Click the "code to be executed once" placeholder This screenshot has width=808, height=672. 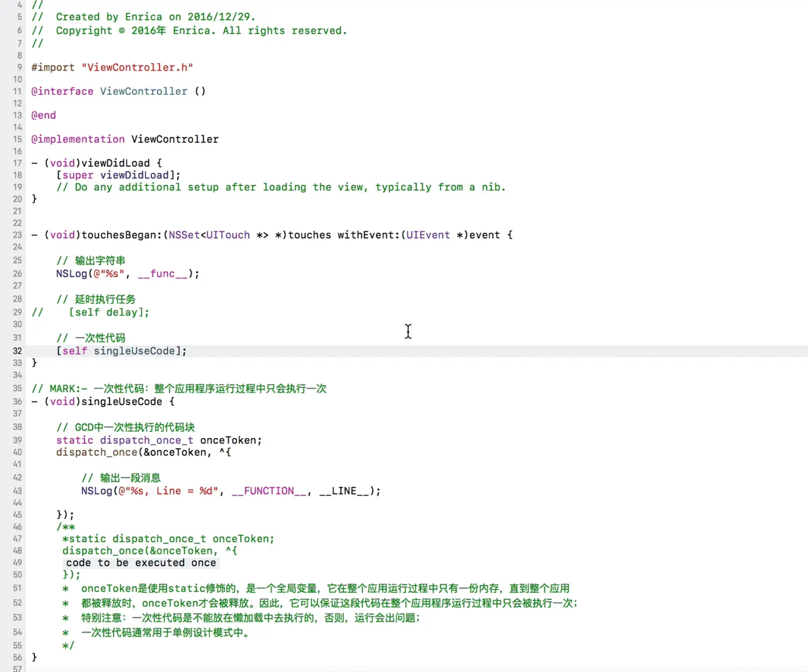pos(141,563)
